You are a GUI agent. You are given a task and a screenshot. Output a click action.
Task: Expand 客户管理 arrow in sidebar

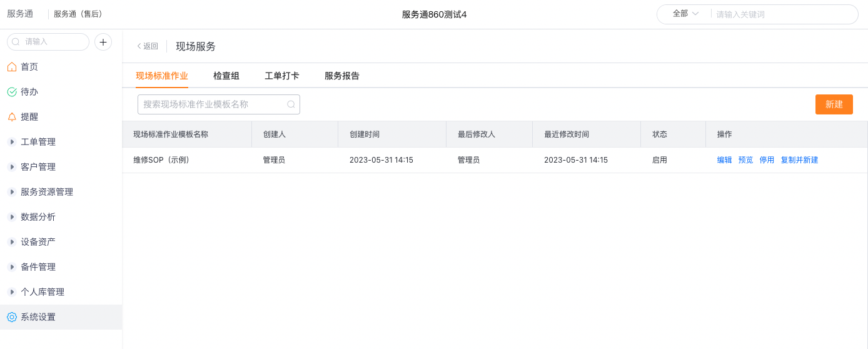(11, 167)
